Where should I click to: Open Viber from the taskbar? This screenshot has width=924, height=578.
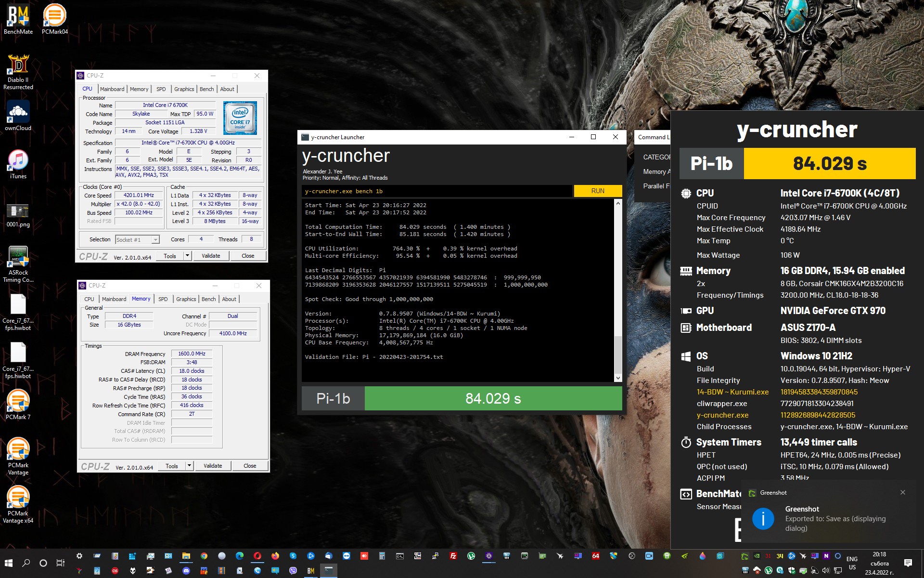pos(293,570)
